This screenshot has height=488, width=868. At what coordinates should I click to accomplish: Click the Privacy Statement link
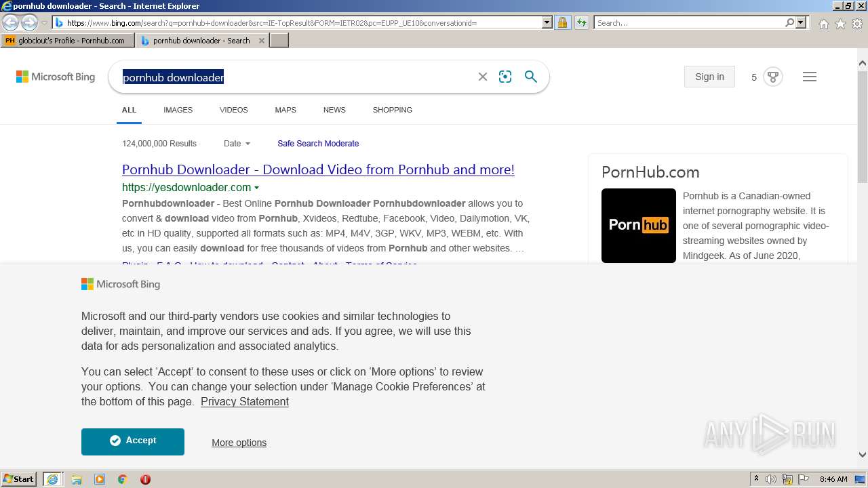click(x=245, y=402)
